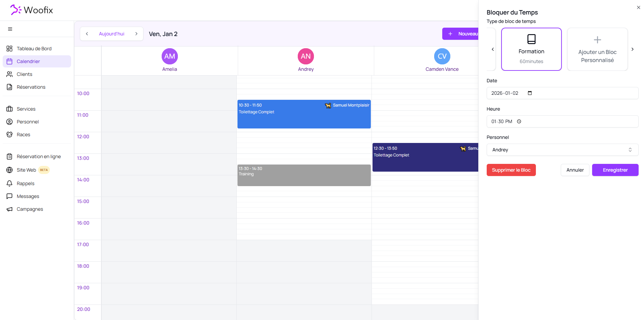This screenshot has width=644, height=320.
Task: Click the hamburger menu icon in sidebar
Action: (10, 29)
